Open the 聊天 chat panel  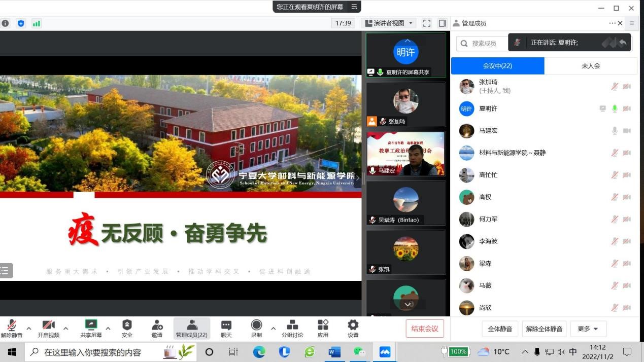(226, 325)
